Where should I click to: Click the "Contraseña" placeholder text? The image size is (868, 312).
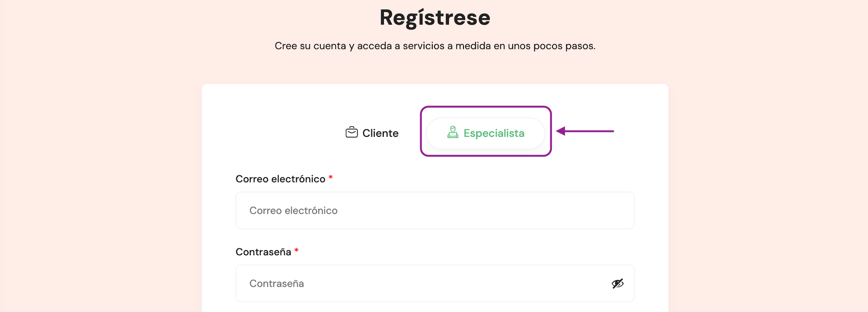coord(276,284)
